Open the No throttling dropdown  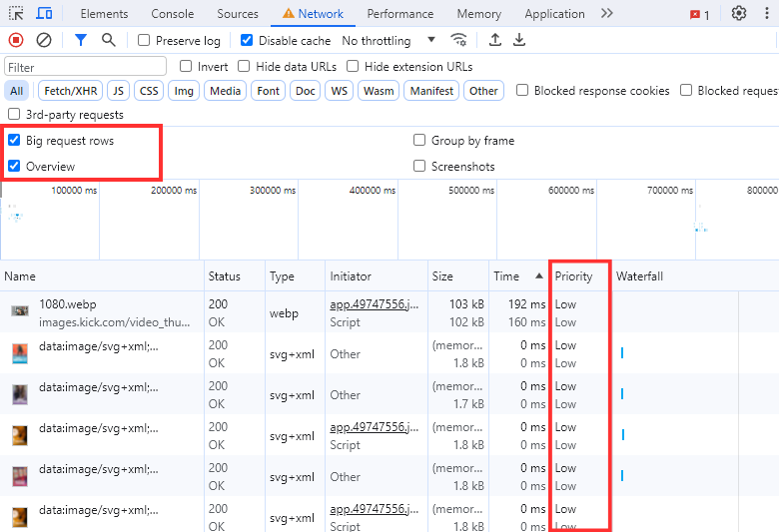(389, 40)
